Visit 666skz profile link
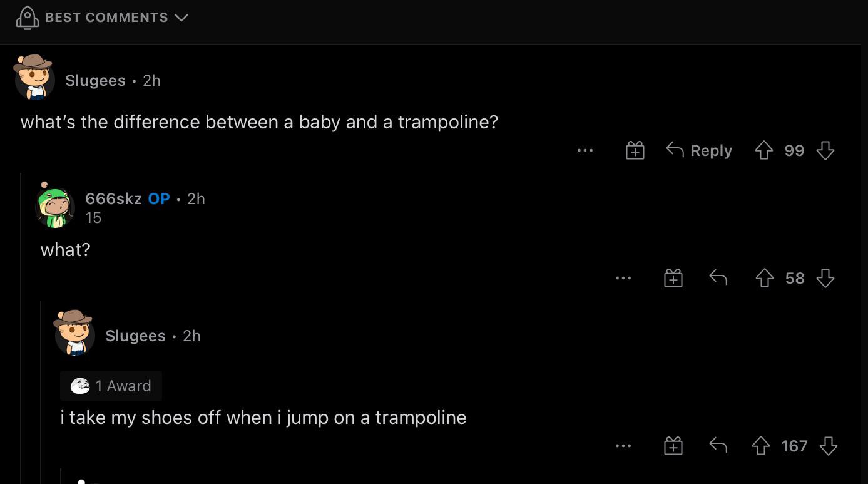This screenshot has width=868, height=484. tap(113, 198)
